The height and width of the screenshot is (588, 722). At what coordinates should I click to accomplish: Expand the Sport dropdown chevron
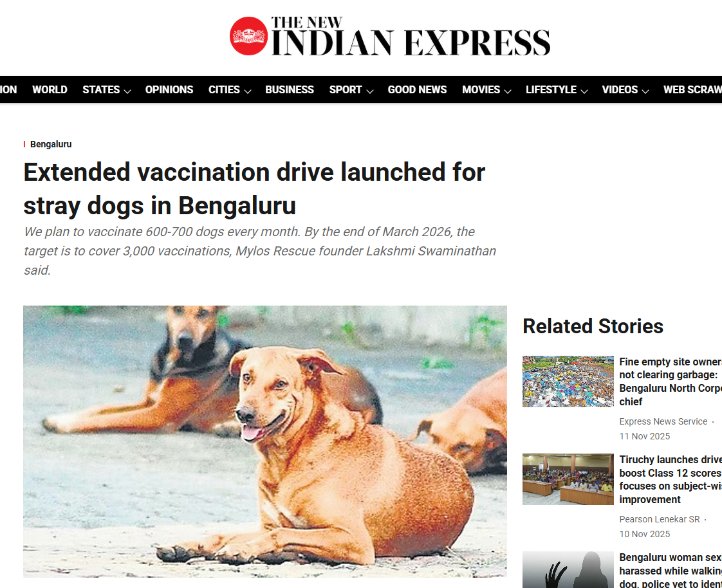[370, 91]
